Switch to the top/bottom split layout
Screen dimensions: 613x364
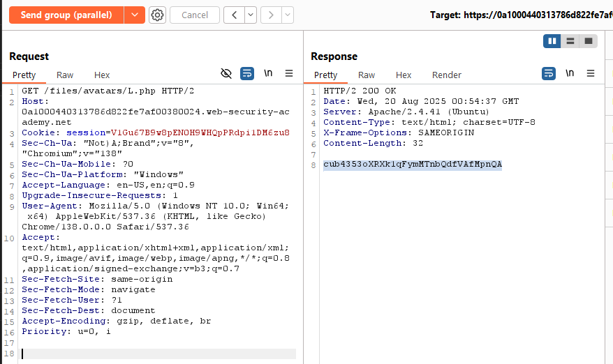click(x=570, y=41)
